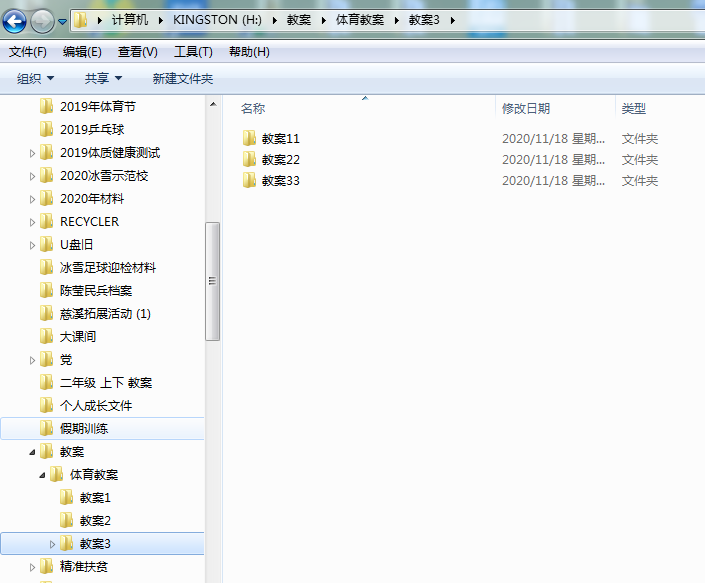This screenshot has width=705, height=583.
Task: Open the 共享 dropdown
Action: click(x=103, y=79)
